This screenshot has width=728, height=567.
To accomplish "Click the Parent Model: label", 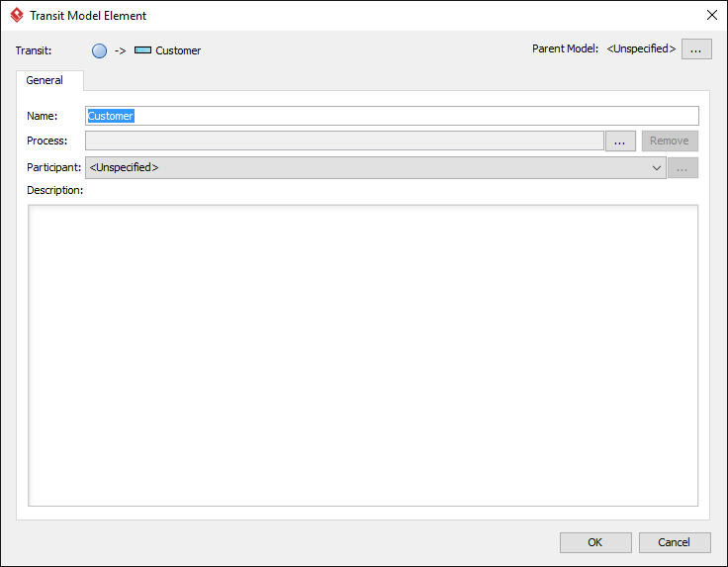I will click(565, 48).
